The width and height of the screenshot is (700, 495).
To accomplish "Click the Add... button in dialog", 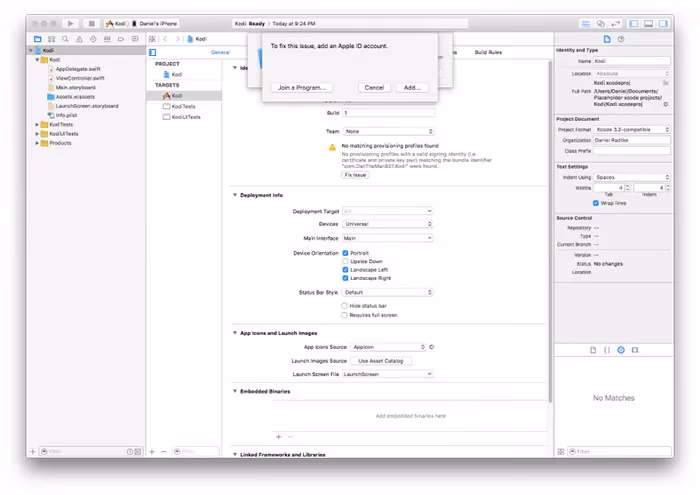I will pos(411,88).
